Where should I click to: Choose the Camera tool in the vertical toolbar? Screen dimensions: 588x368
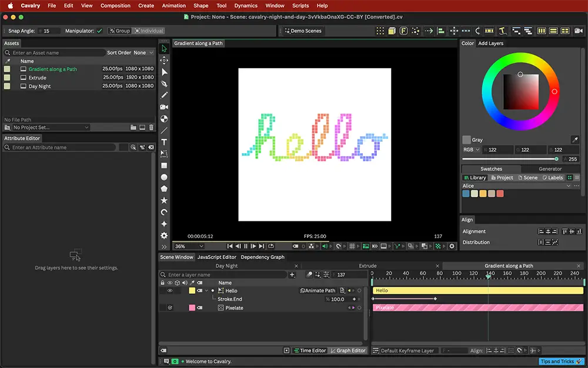tap(164, 107)
